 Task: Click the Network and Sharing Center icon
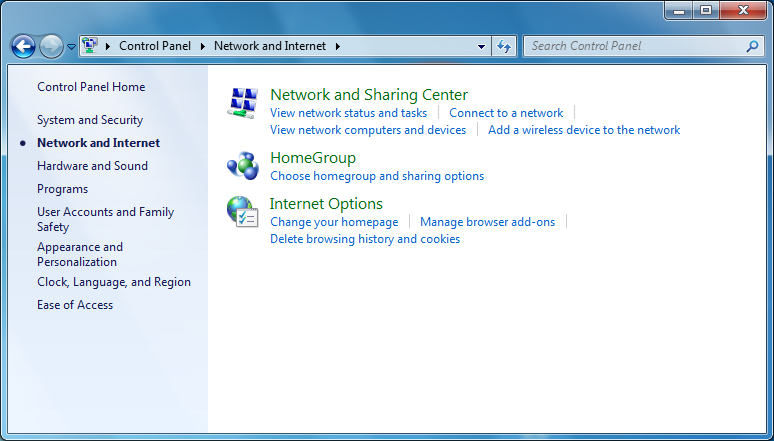pyautogui.click(x=243, y=103)
